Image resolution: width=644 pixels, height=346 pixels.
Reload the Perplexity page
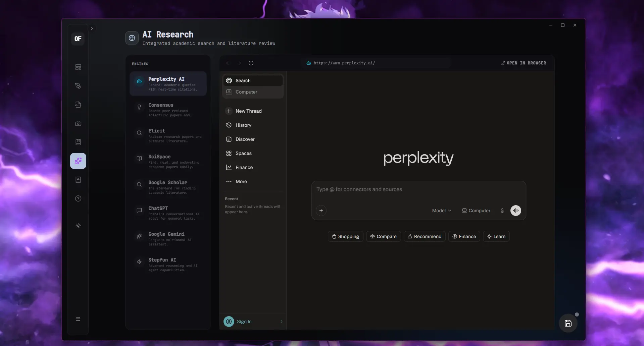click(x=251, y=63)
